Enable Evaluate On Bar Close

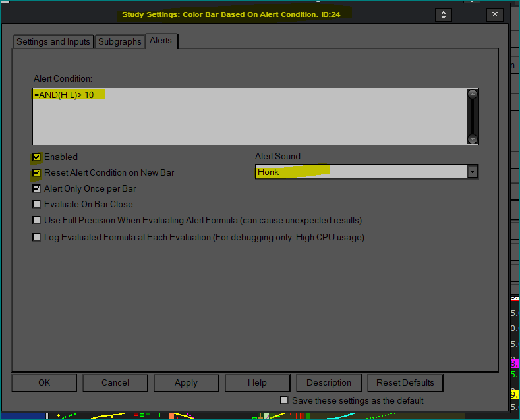36,204
